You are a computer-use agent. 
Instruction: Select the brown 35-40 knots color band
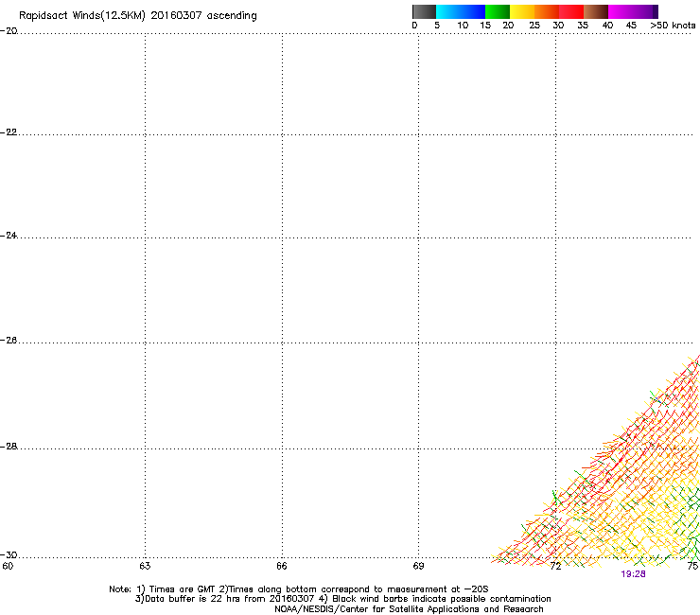(596, 11)
